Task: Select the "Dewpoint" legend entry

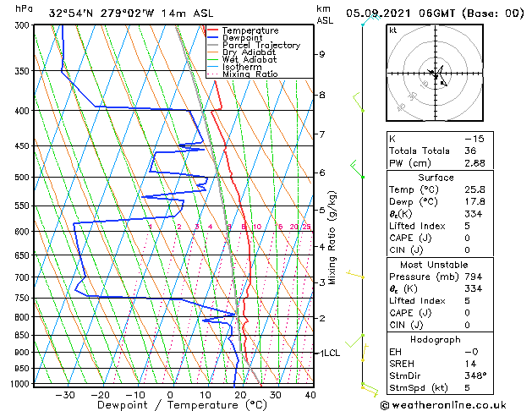Action: pyautogui.click(x=242, y=38)
